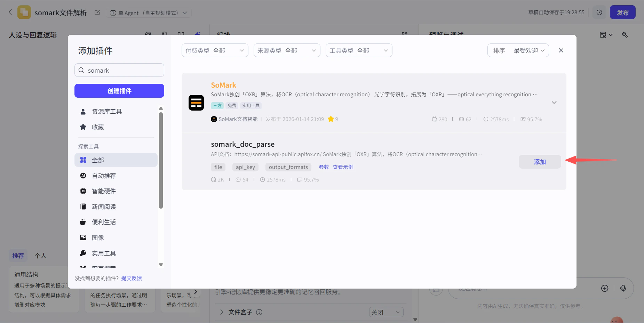
Task: Select the 图像 category icon in the sidebar
Action: pos(83,237)
